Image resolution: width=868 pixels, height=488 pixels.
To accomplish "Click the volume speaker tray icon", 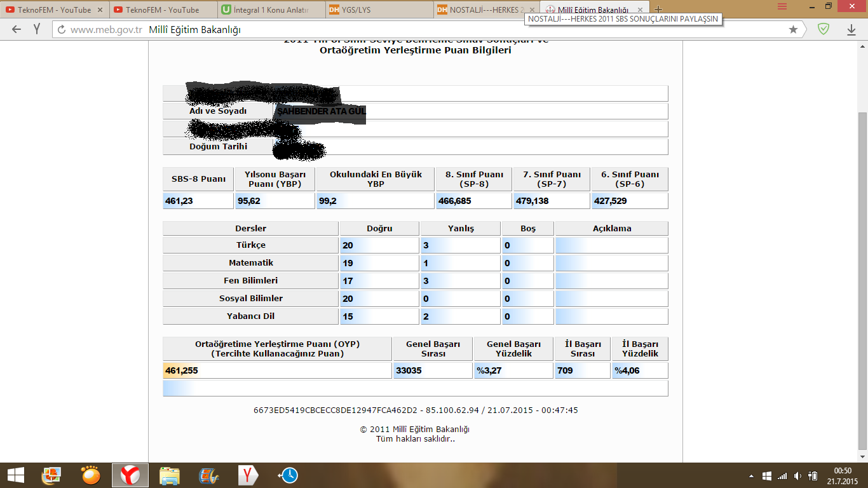I will click(797, 476).
